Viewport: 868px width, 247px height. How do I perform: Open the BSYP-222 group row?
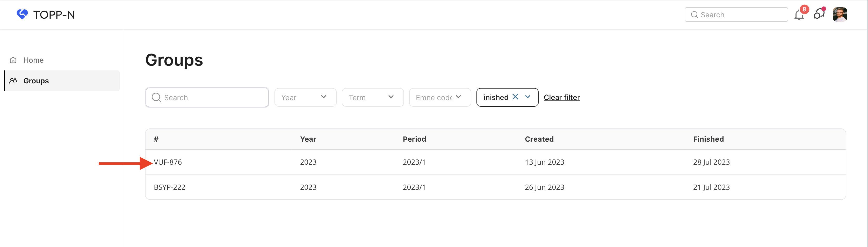coord(170,187)
